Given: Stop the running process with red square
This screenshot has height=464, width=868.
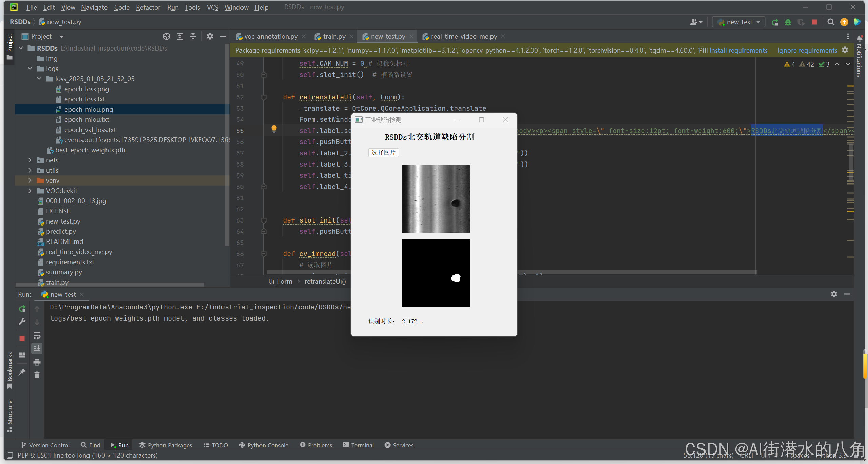Looking at the screenshot, I should [814, 22].
